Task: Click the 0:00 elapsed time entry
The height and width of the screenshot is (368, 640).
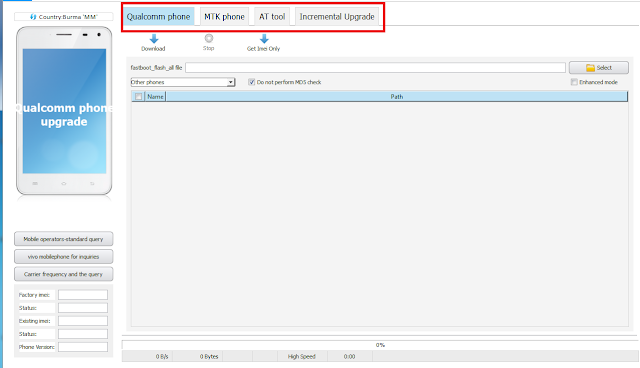Action: tap(349, 357)
